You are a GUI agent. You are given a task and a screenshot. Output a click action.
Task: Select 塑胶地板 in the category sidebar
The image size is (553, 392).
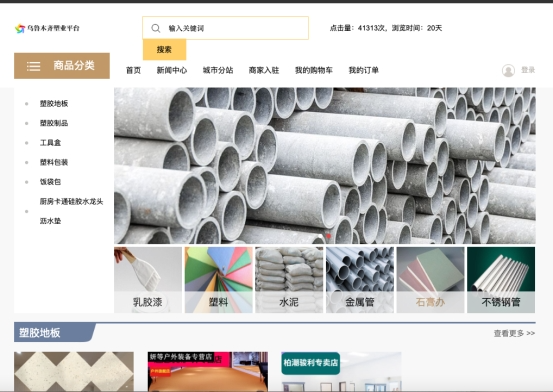[x=54, y=103]
